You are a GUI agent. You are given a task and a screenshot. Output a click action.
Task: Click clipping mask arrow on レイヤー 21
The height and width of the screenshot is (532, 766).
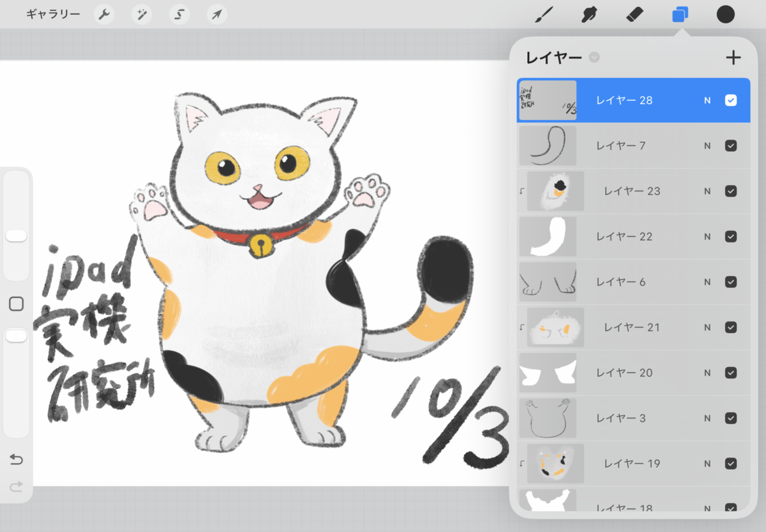(522, 327)
